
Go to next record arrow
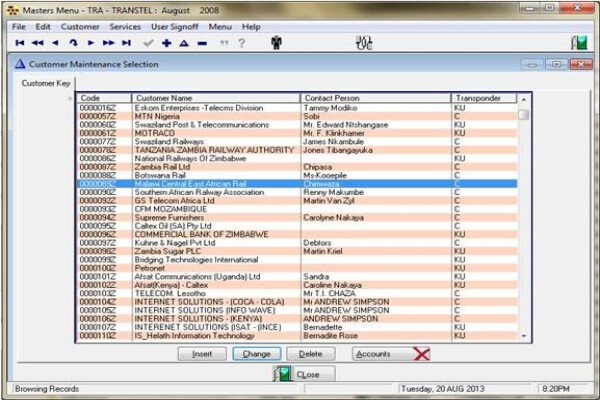coord(91,43)
